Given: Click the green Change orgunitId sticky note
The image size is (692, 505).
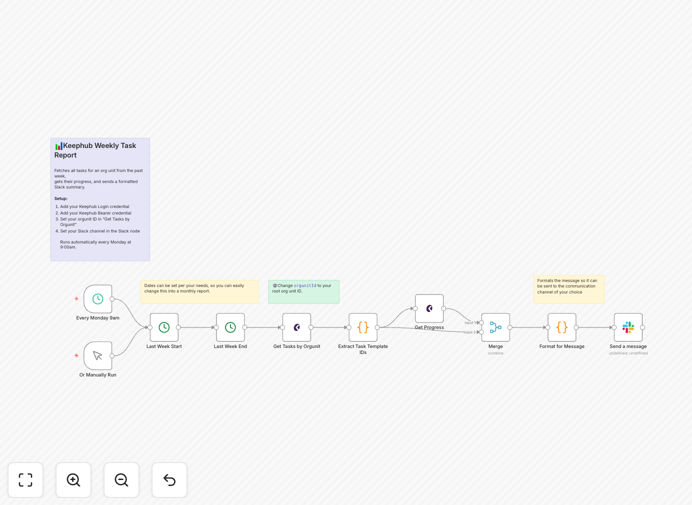Looking at the screenshot, I should coord(304,292).
